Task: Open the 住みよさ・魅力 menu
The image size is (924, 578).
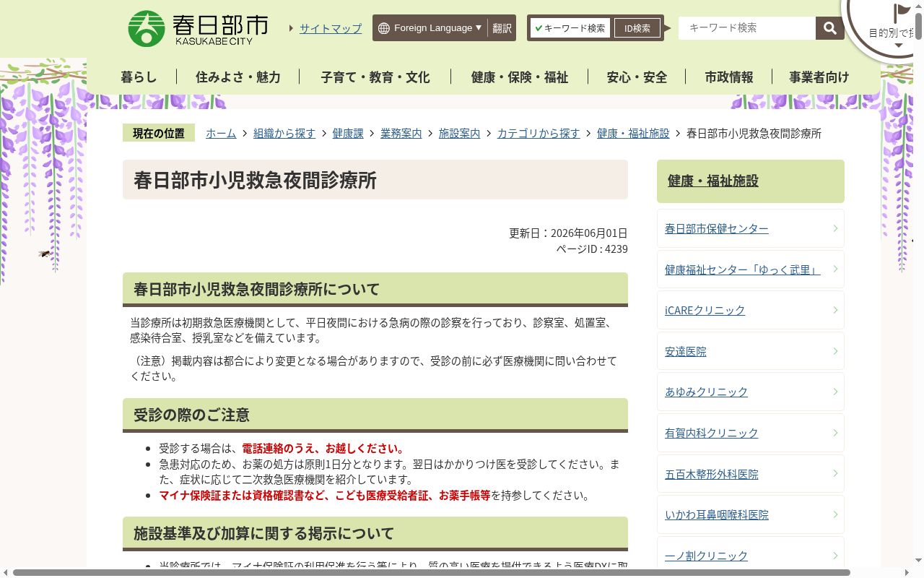Action: [x=238, y=77]
